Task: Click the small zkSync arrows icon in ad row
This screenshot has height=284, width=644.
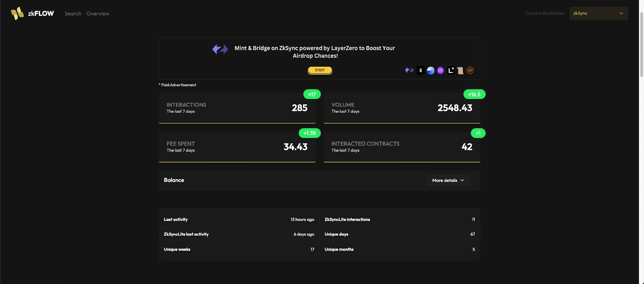Action: 409,70
